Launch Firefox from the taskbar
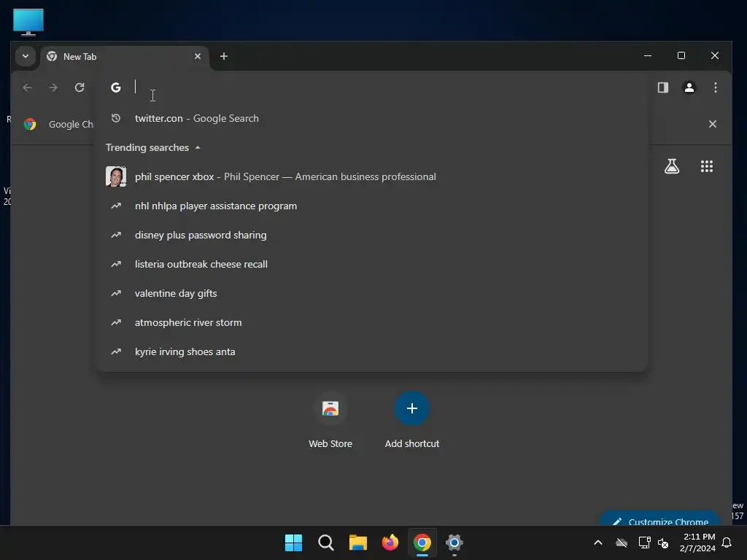Viewport: 747px width, 560px height. tap(390, 542)
